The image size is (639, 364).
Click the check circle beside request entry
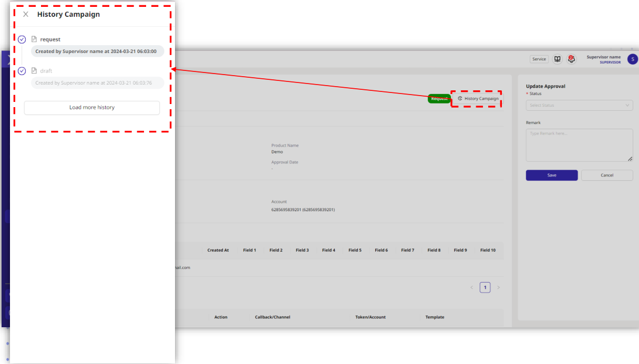tap(22, 39)
